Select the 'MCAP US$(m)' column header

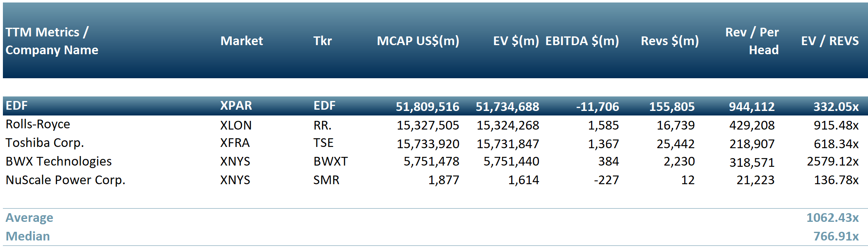pos(418,41)
